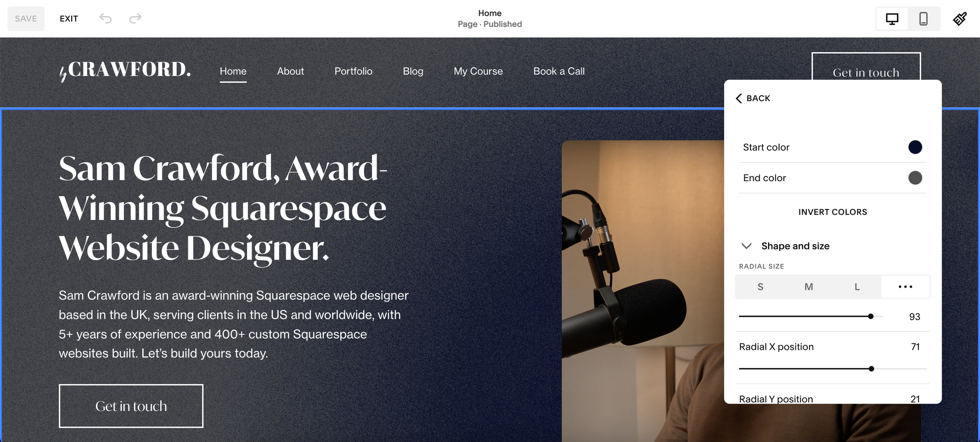The image size is (980, 442).
Task: Open the Blog nav item
Action: (413, 71)
